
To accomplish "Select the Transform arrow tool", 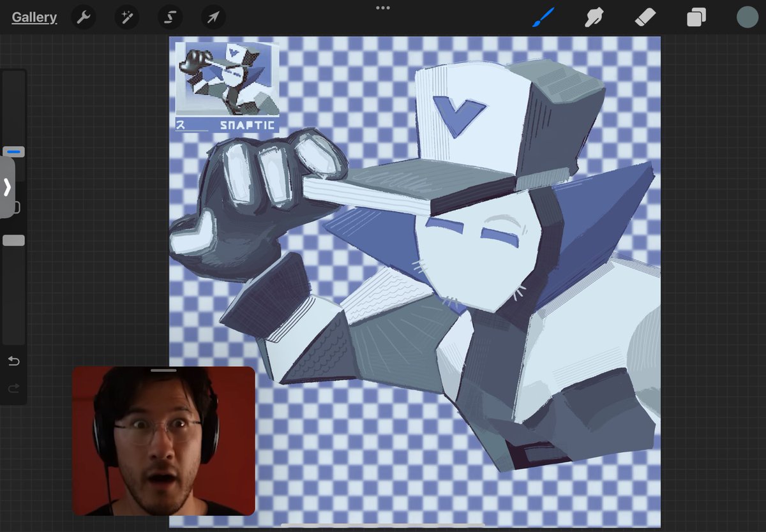I will tap(213, 17).
